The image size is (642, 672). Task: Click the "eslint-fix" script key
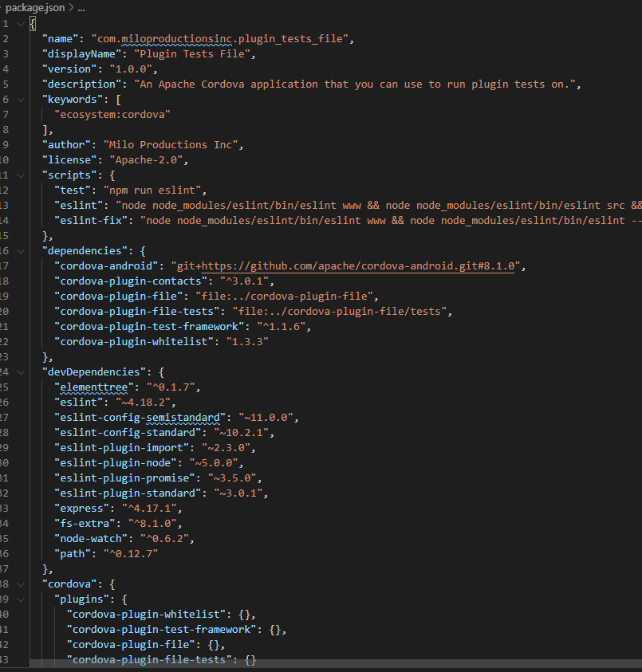coord(91,221)
